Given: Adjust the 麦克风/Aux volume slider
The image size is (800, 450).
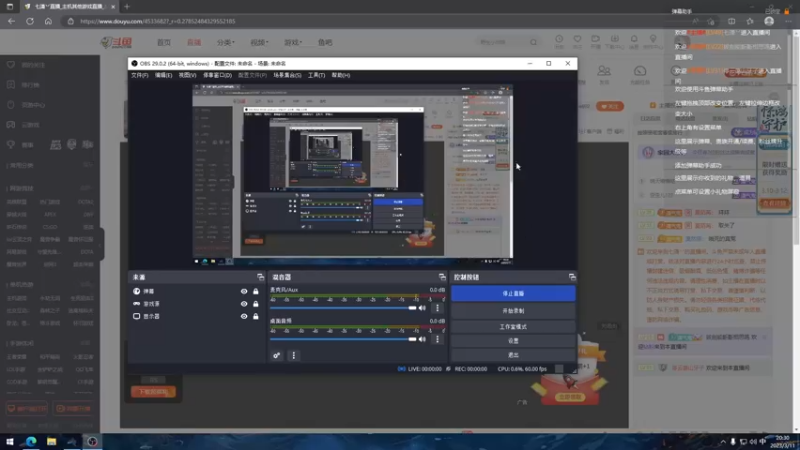Looking at the screenshot, I should coord(343,308).
